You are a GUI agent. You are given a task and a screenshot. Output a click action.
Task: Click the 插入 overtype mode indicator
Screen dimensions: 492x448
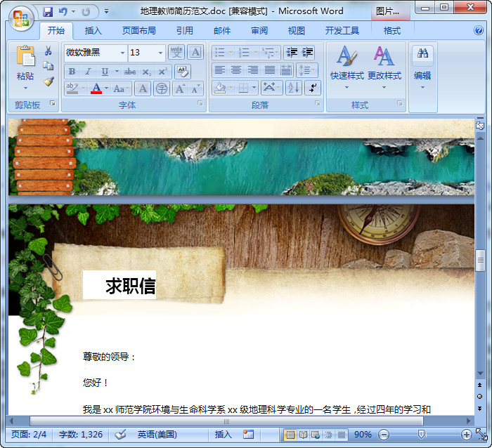(223, 435)
